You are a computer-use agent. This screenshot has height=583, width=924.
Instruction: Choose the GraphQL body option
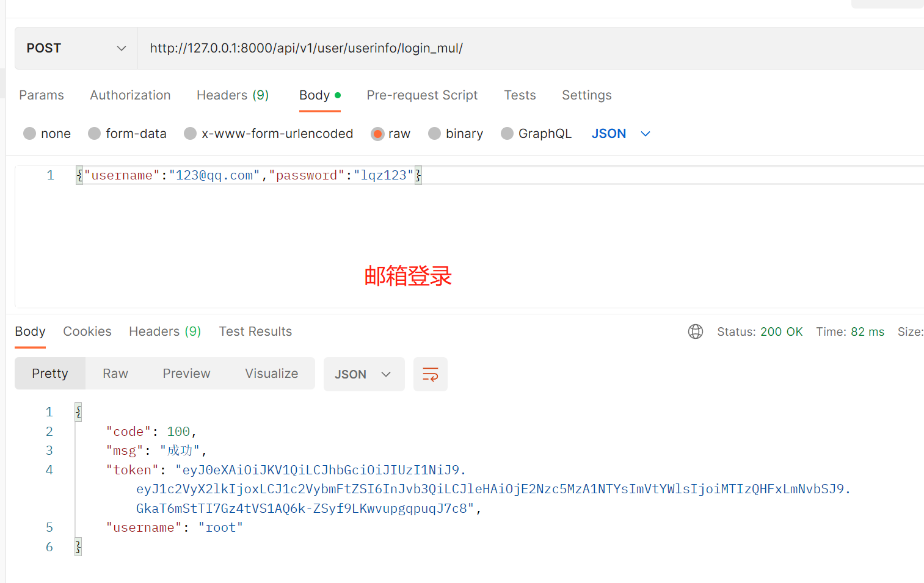(507, 134)
